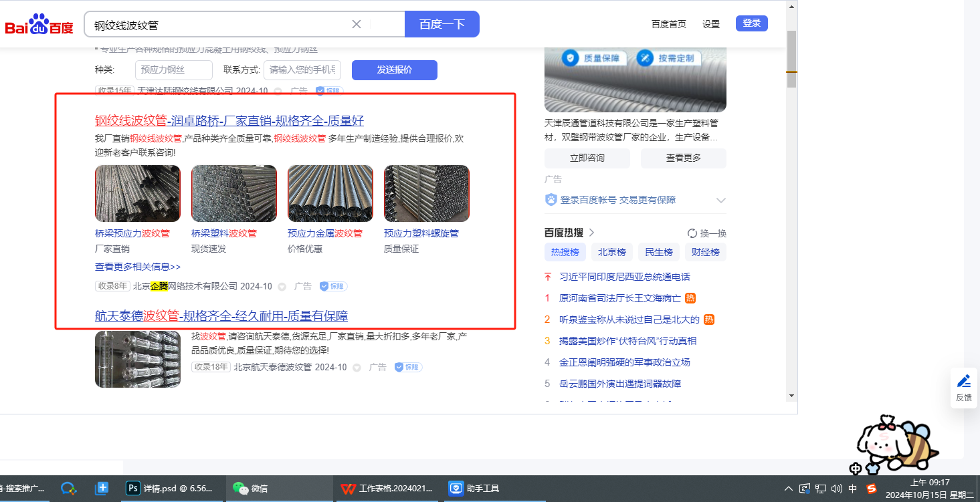This screenshot has height=502, width=980.
Task: Click the 热 badge after 听泉鉴宝
Action: coord(709,320)
